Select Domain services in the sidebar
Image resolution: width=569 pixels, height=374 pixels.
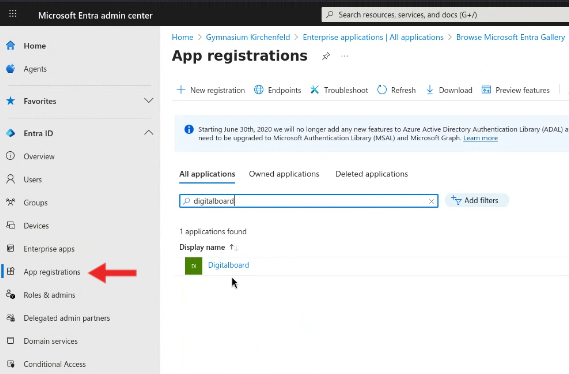[x=50, y=341]
